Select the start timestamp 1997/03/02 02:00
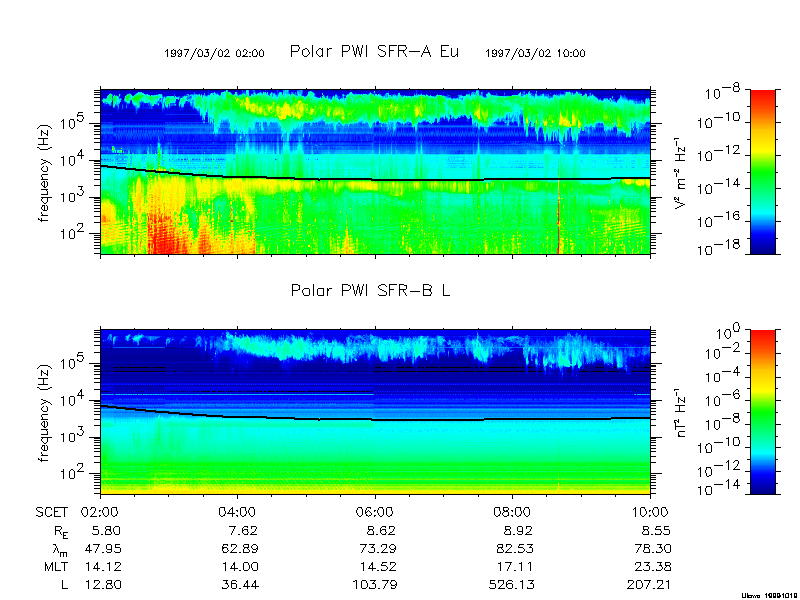 214,54
